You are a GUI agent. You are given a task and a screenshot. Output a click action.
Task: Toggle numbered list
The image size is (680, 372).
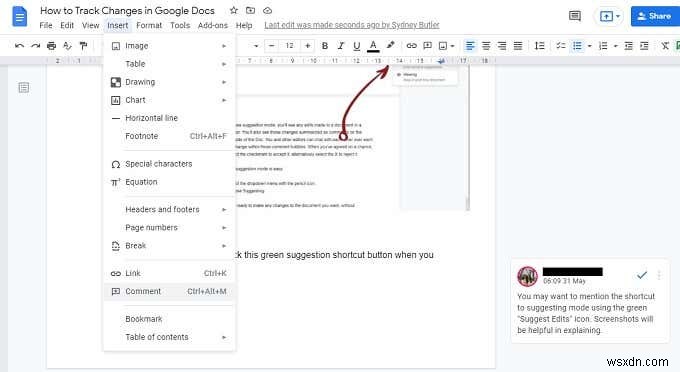click(603, 46)
